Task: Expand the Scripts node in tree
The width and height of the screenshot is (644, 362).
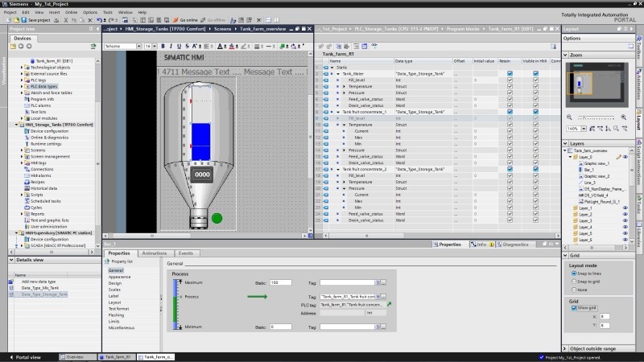Action: (x=22, y=195)
